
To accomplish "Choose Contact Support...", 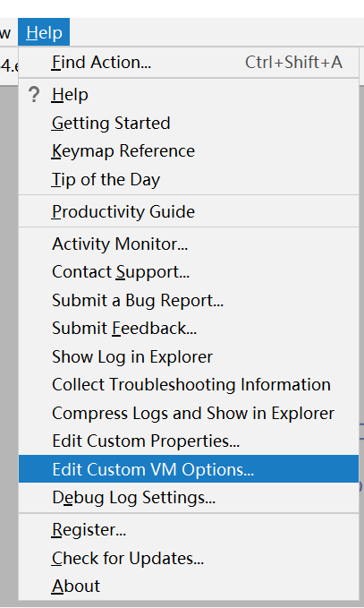I will tap(189, 272).
